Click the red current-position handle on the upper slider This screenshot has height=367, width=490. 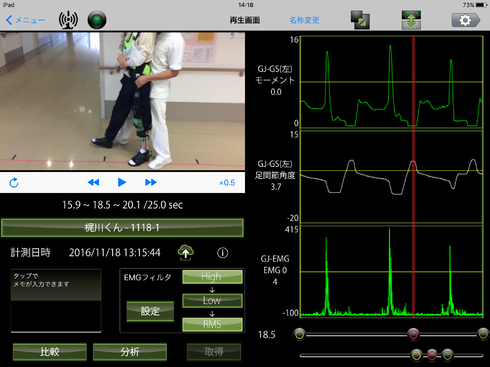click(x=413, y=334)
